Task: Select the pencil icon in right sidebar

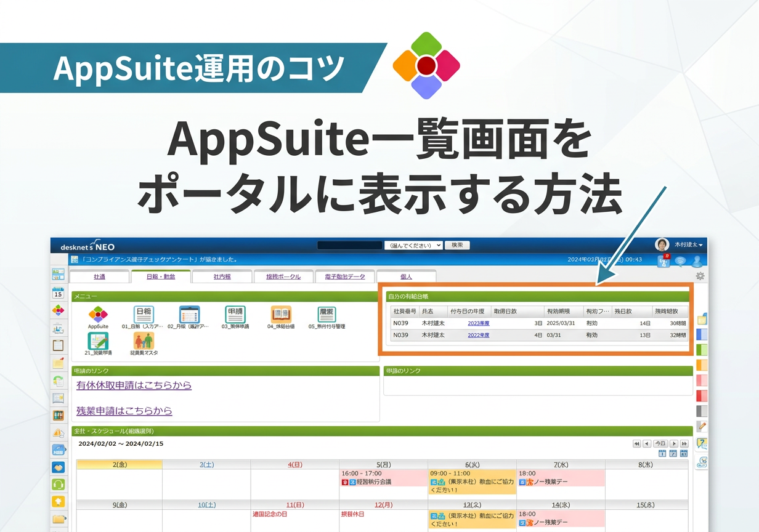Action: click(702, 426)
